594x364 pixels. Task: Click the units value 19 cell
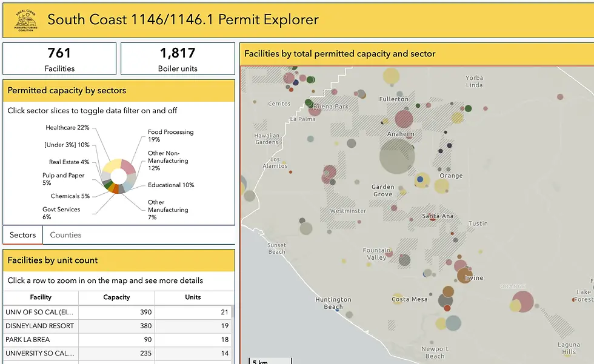[x=193, y=326]
